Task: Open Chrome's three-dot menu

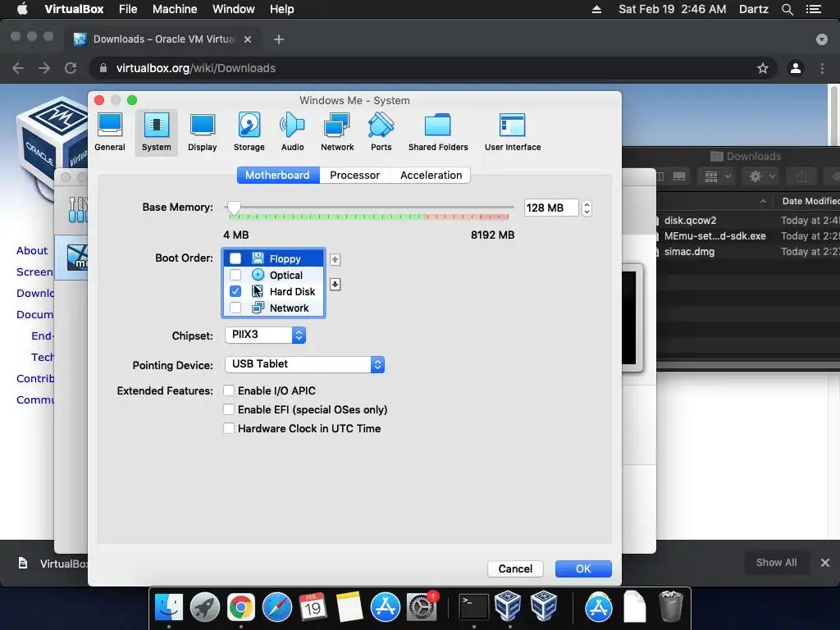Action: coord(822,68)
